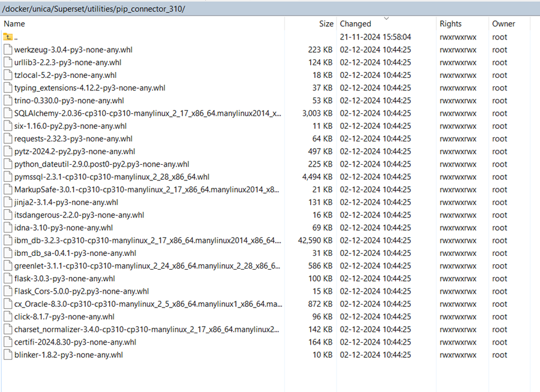Viewport: 540px width, 392px height.
Task: Sort files by the Name column header
Action: (14, 23)
